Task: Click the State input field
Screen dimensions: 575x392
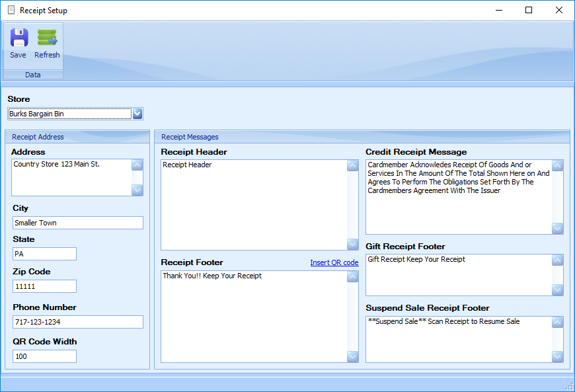Action: coord(44,254)
